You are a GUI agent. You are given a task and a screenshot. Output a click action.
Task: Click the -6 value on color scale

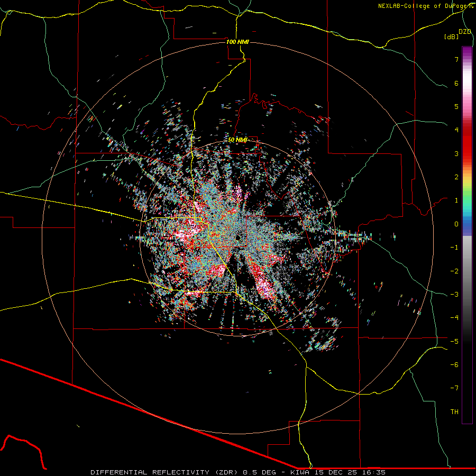pyautogui.click(x=454, y=364)
